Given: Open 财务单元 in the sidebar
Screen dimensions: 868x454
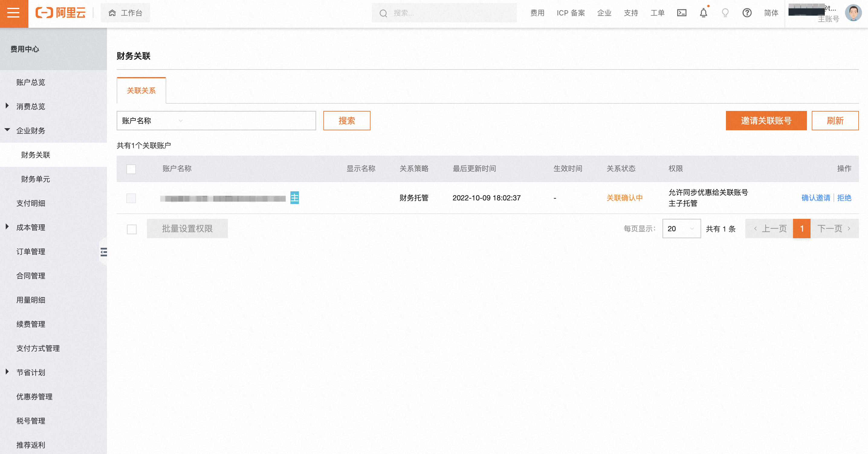Looking at the screenshot, I should [x=35, y=179].
